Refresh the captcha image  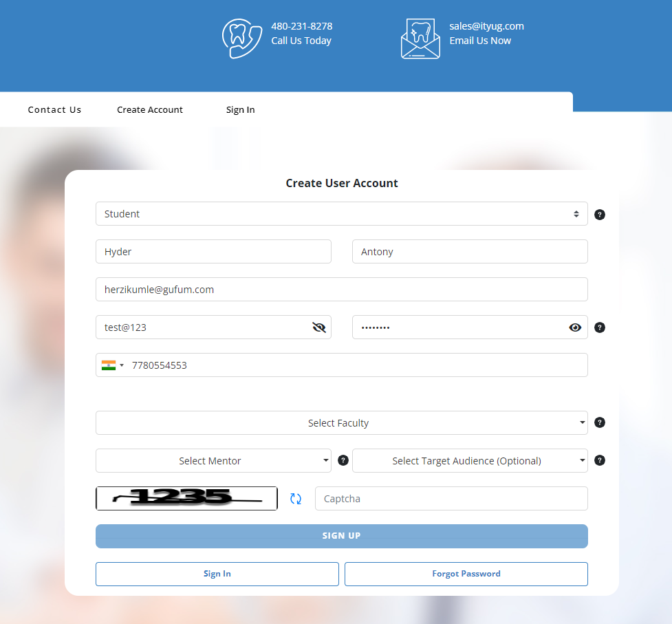click(296, 499)
